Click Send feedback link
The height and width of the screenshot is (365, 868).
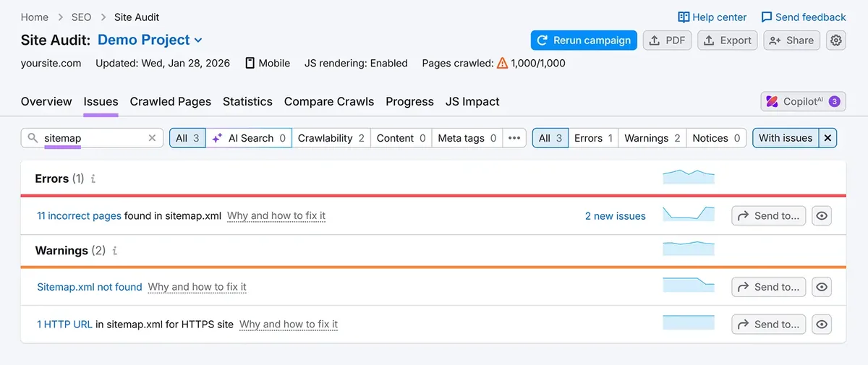pos(803,17)
